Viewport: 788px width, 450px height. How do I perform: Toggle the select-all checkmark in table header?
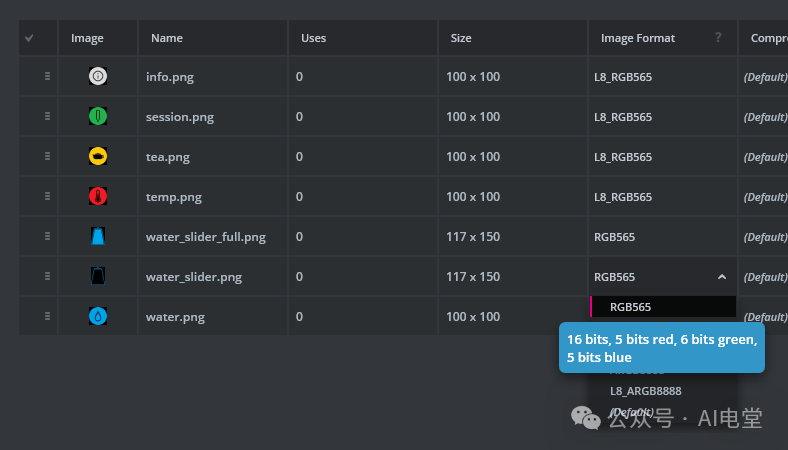tap(29, 38)
